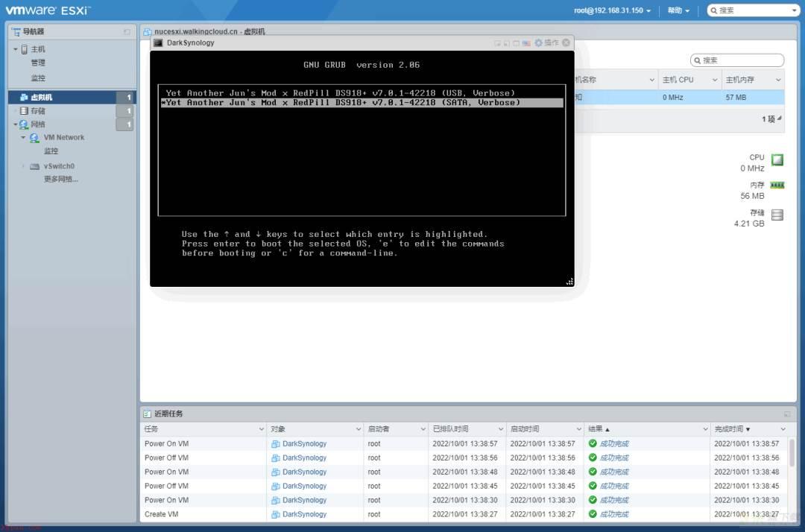Click the success checkmark in Create VM row
The width and height of the screenshot is (805, 532).
click(593, 514)
